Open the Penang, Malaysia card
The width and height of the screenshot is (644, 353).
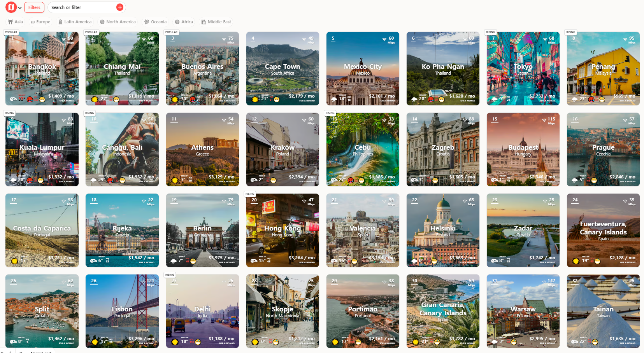coord(603,68)
